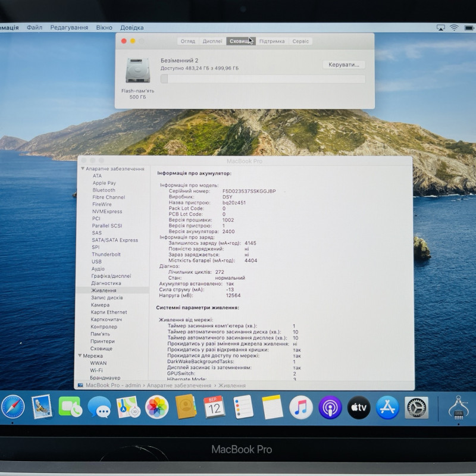Image resolution: width=476 pixels, height=476 pixels.
Task: Select Thunderbolt in the sidebar
Action: point(106,255)
